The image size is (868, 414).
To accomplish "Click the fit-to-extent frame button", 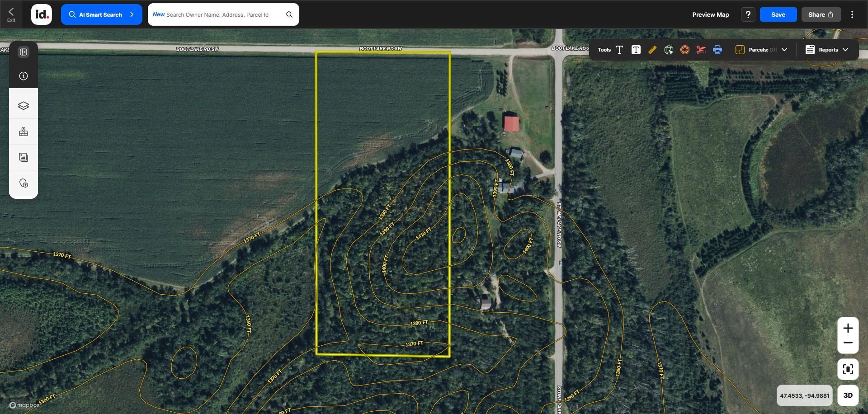I will tap(848, 369).
